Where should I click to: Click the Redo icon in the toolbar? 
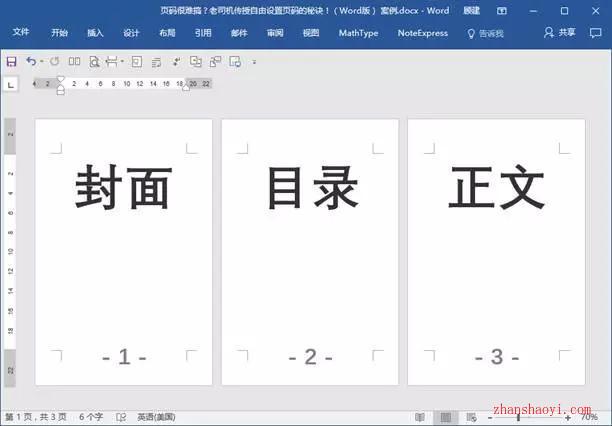pyautogui.click(x=55, y=61)
